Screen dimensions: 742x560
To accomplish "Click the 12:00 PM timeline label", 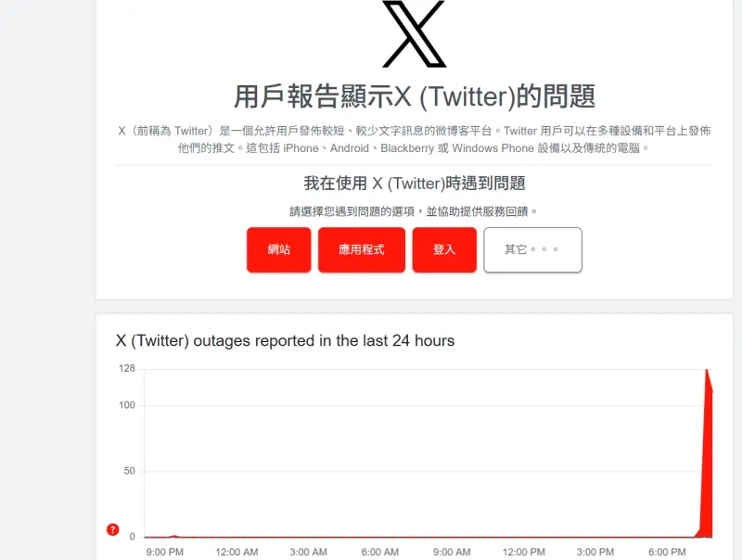I will pos(523,551).
